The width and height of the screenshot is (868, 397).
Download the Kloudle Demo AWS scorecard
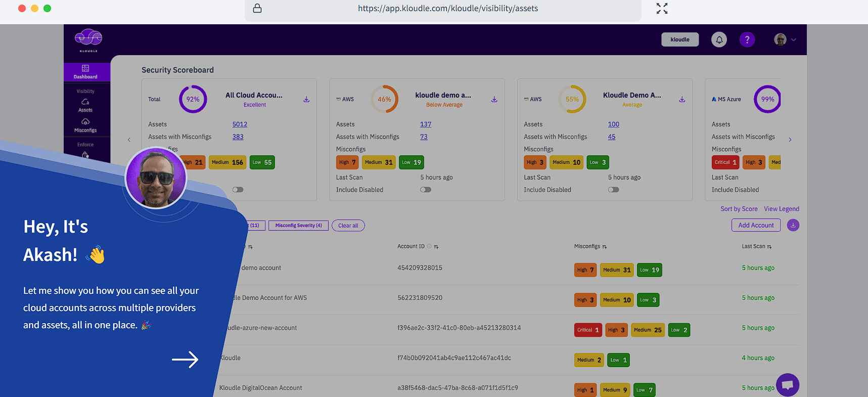click(682, 99)
